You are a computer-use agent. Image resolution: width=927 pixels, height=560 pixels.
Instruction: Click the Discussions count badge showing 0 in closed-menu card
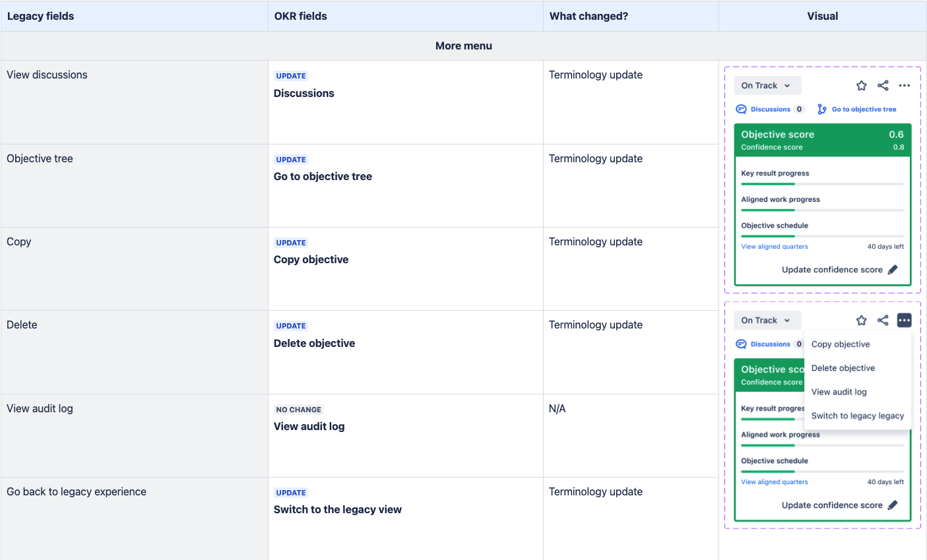coord(799,109)
